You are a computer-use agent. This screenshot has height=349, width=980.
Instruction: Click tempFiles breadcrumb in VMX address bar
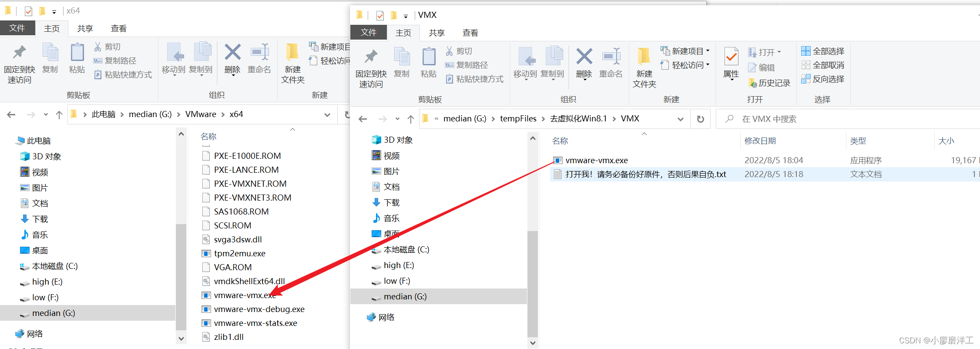pos(518,118)
